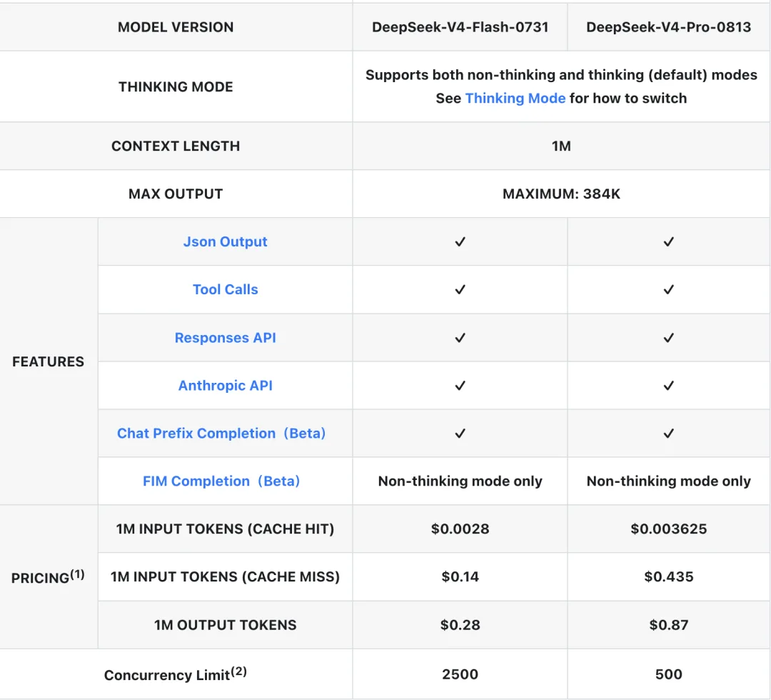Open FIM Completion (Beta) link
The image size is (771, 700).
[x=221, y=481]
